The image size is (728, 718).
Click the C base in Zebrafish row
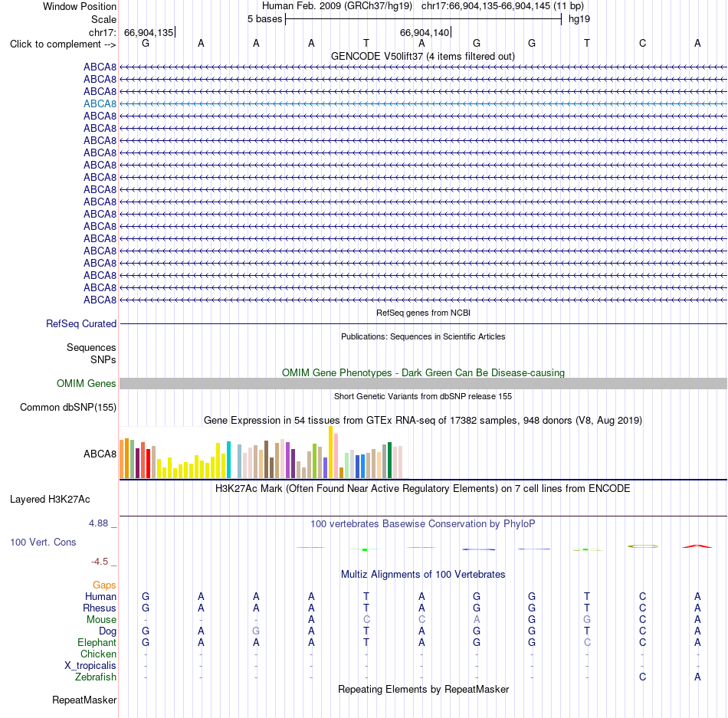tap(642, 677)
